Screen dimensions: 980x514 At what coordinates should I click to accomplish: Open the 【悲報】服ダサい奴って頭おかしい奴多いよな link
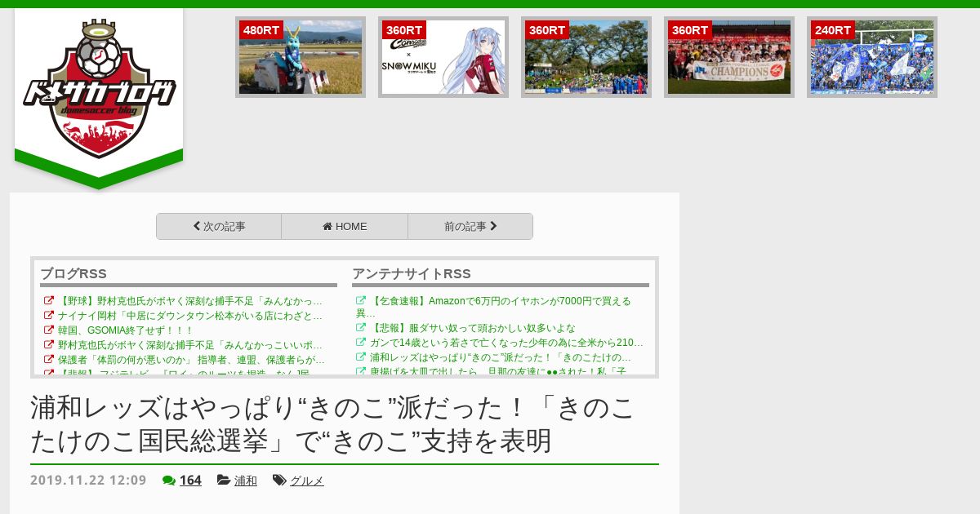pos(472,328)
